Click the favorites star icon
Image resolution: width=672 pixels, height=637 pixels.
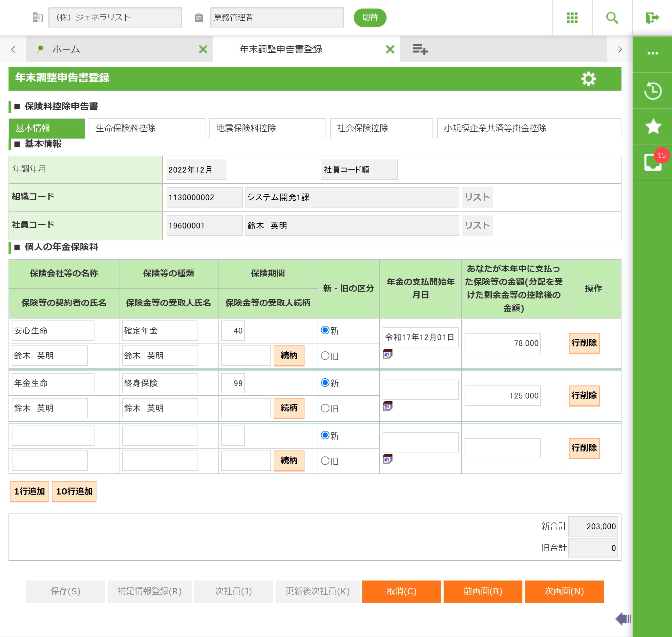652,127
